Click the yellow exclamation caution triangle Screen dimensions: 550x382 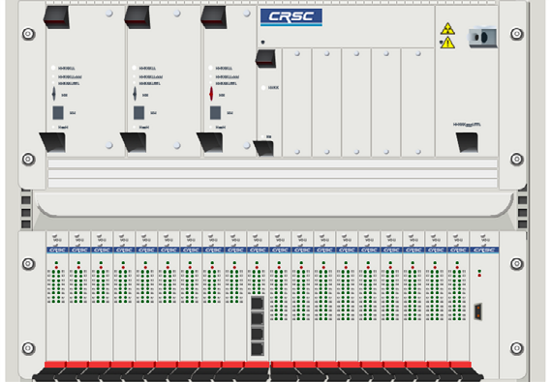pyautogui.click(x=448, y=43)
